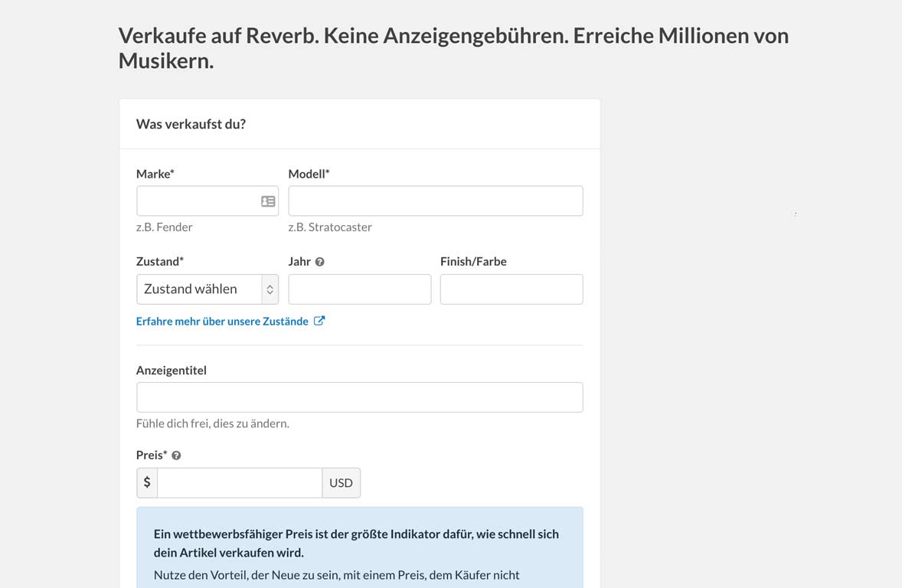
Task: Click the Finish/Farbe field label
Action: [473, 262]
